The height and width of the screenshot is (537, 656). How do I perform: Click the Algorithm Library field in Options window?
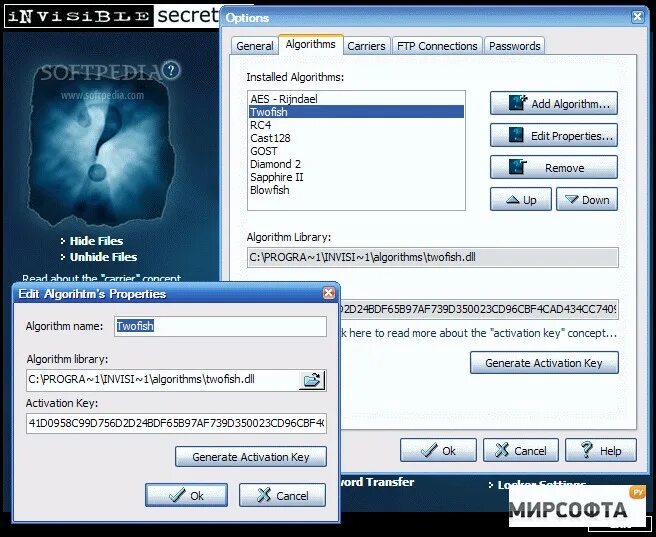click(433, 257)
